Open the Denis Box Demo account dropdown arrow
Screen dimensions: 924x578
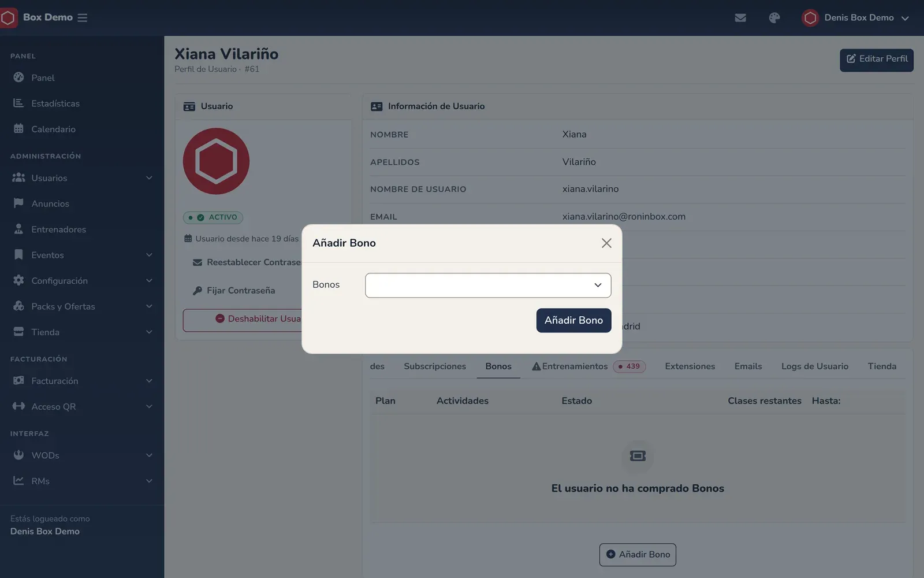pos(905,18)
